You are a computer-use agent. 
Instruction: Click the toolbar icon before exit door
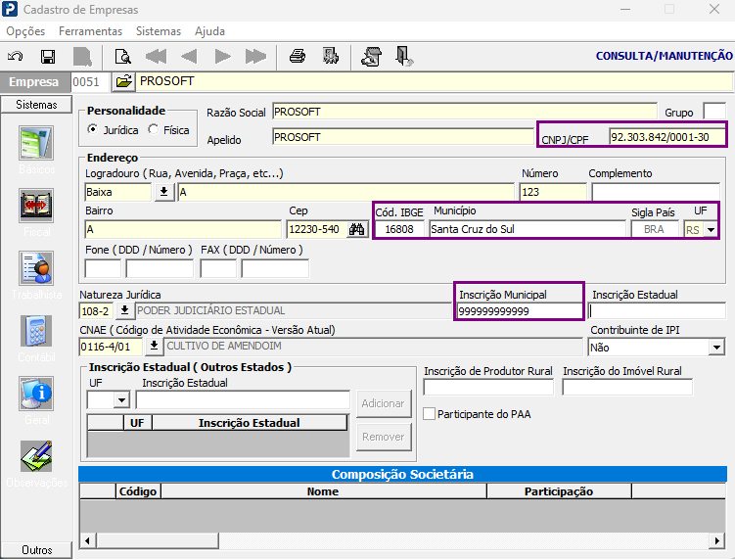371,57
